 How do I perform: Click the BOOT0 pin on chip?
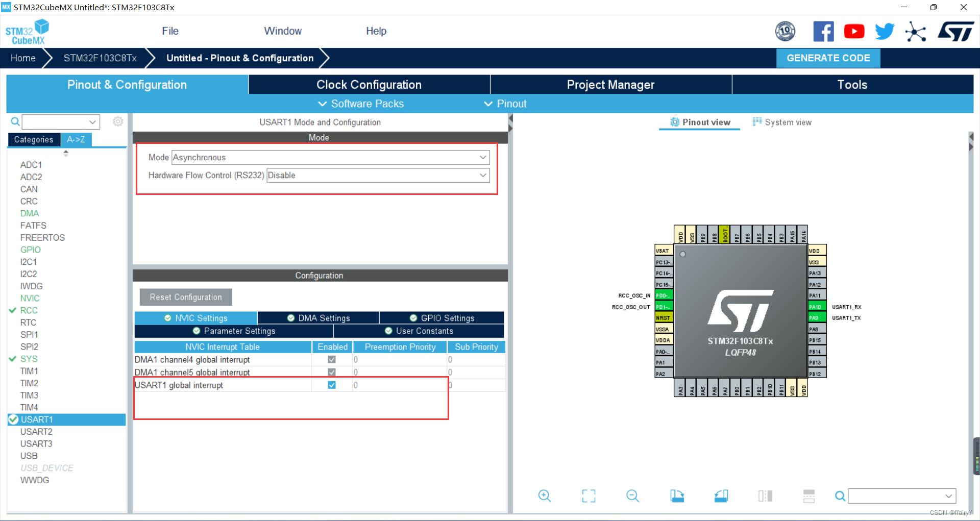click(725, 234)
